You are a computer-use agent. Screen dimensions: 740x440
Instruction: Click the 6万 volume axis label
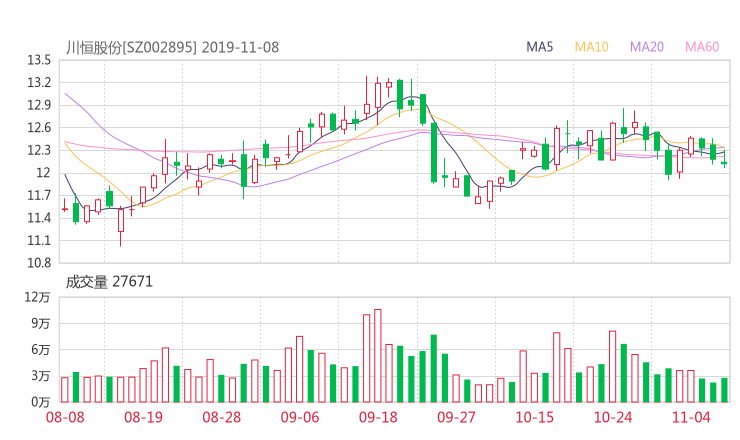41,350
